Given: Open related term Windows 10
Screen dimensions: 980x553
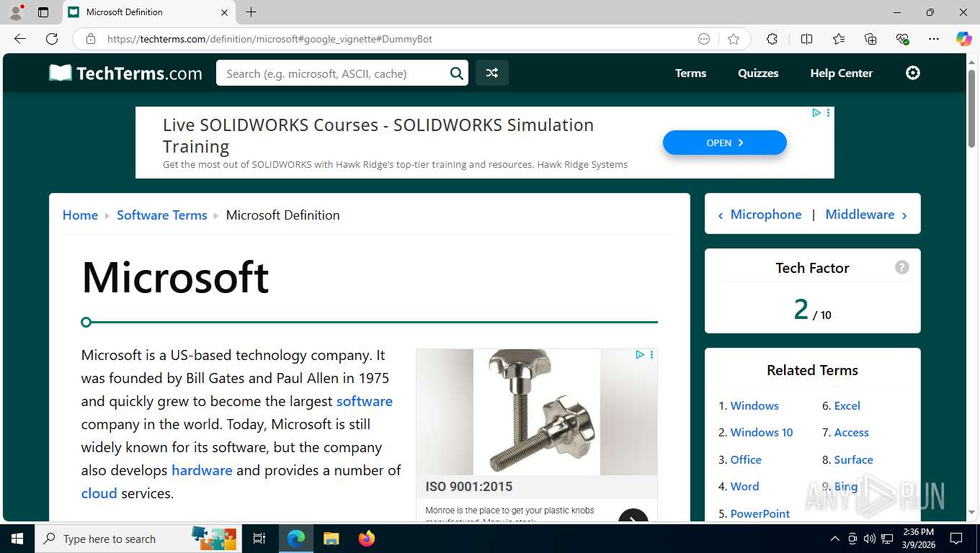Looking at the screenshot, I should coord(762,432).
